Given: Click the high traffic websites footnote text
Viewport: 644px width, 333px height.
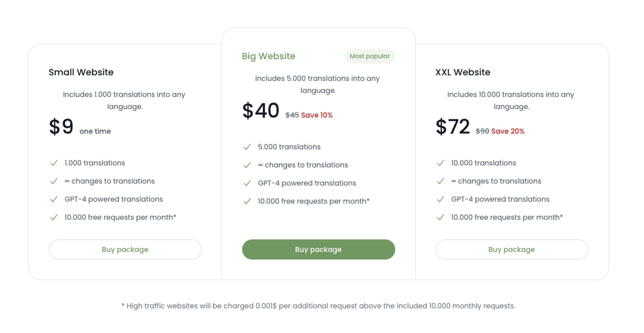Looking at the screenshot, I should pos(318,306).
